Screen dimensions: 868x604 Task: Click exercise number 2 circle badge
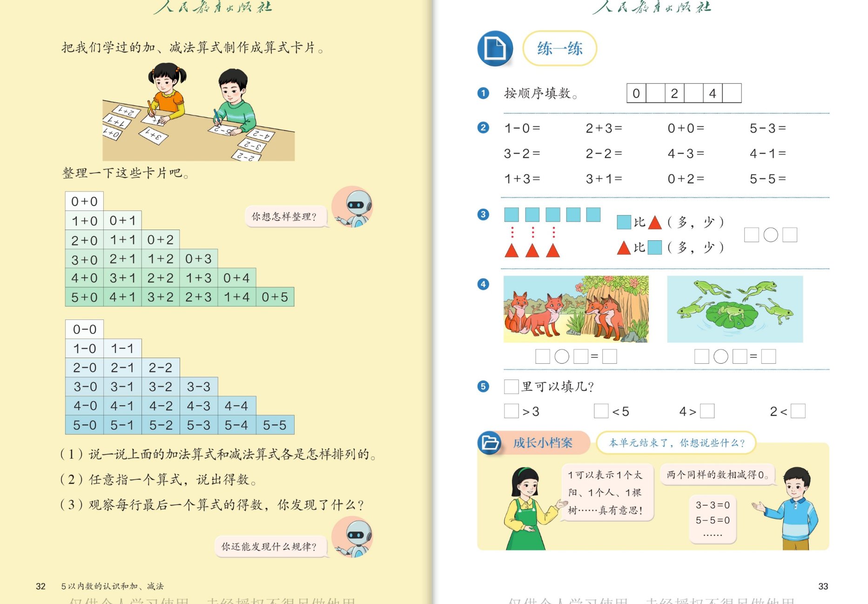(483, 128)
